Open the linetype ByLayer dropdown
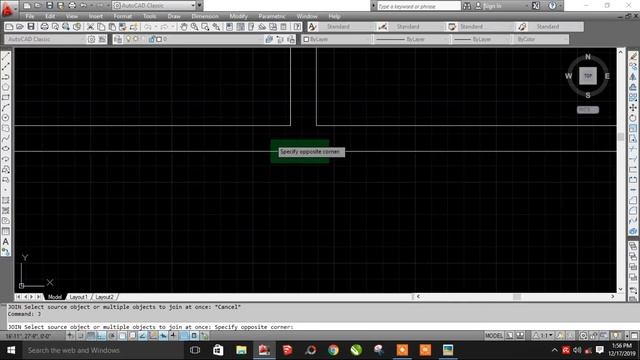640x360 pixels. (x=411, y=39)
